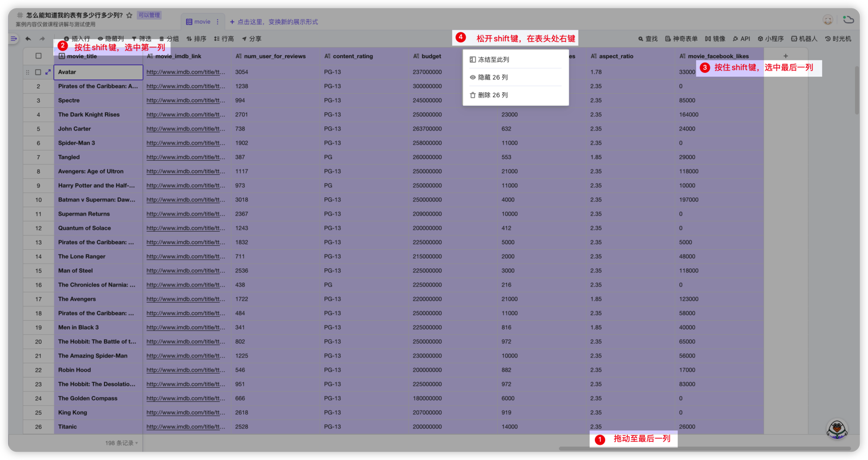Image resolution: width=868 pixels, height=460 pixels.
Task: Click the star favorite icon beside title
Action: tap(129, 15)
